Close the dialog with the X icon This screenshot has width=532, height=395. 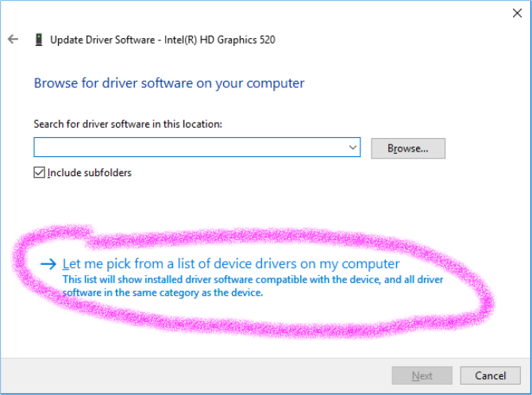tap(519, 12)
